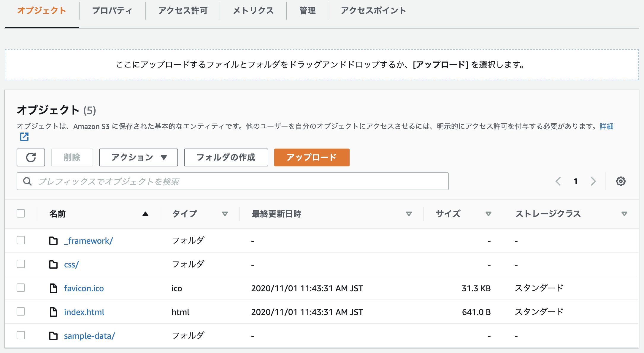
Task: Click the folder icon next to _framework/
Action: tap(54, 241)
